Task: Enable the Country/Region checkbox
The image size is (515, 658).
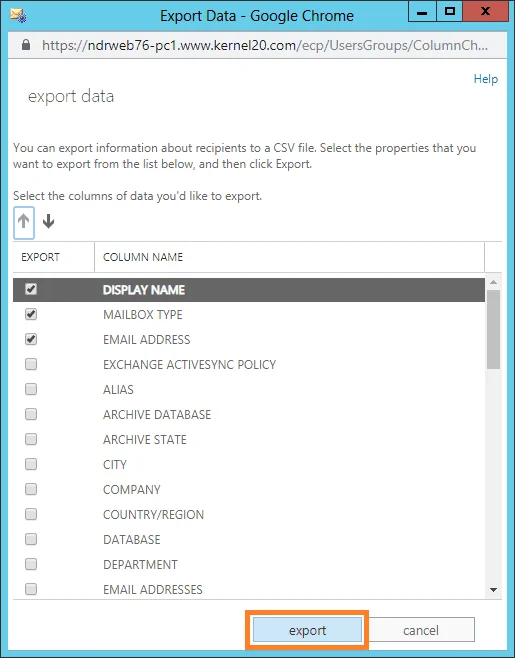Action: tap(31, 514)
